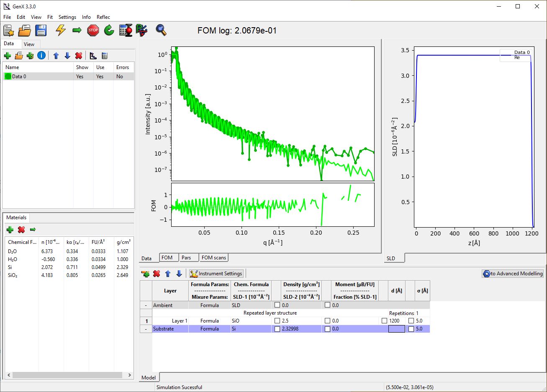Save the model with the floppy disk icon
Image resolution: width=547 pixels, height=392 pixels.
point(41,30)
